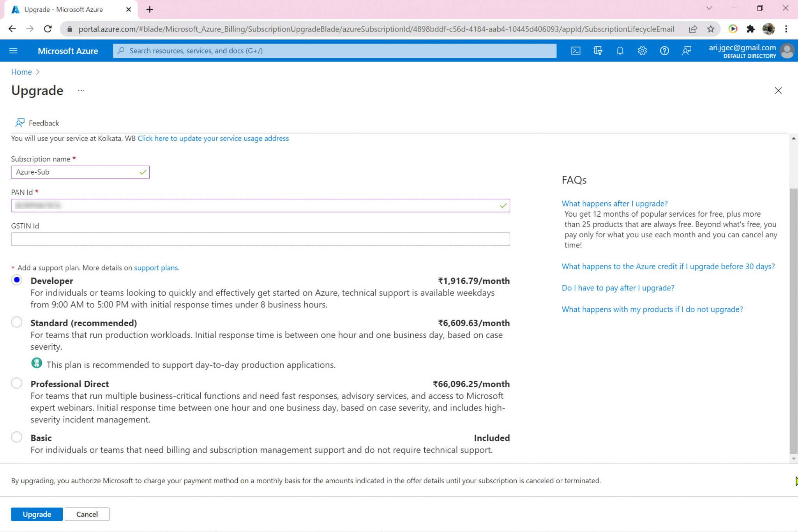
Task: Click the Home breadcrumb
Action: pos(21,72)
